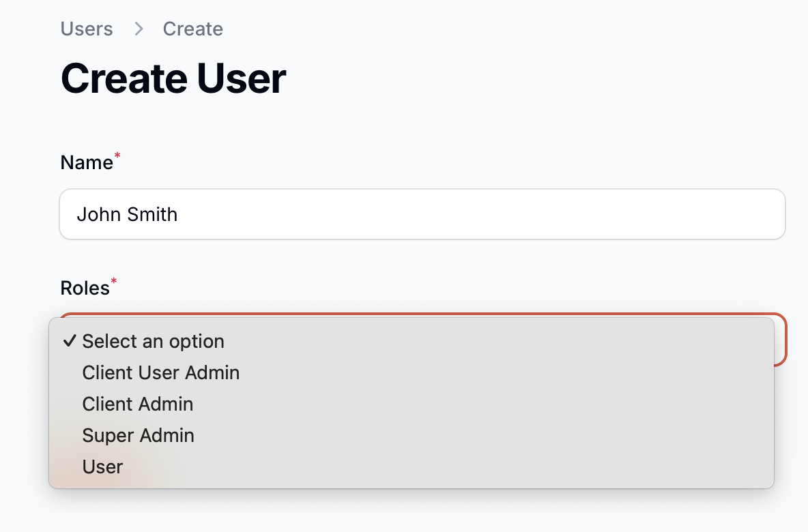808x532 pixels.
Task: Click the empty right end of Name field
Action: (717, 214)
